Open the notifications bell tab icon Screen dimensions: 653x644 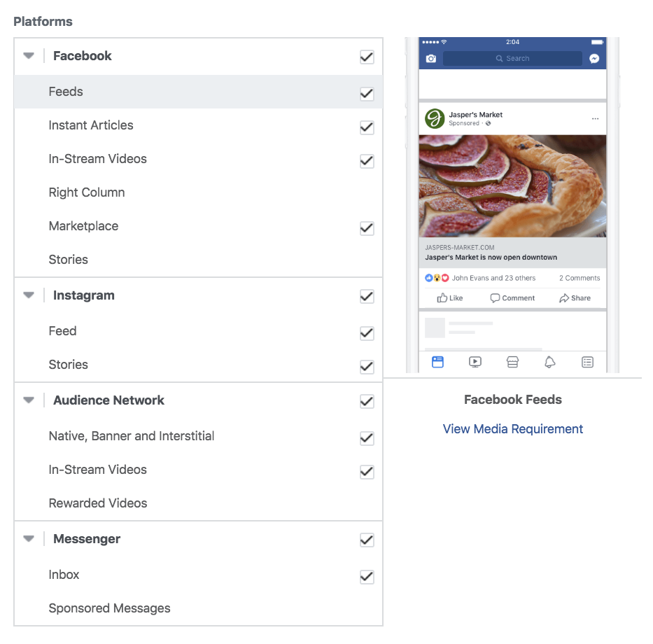[x=550, y=362]
